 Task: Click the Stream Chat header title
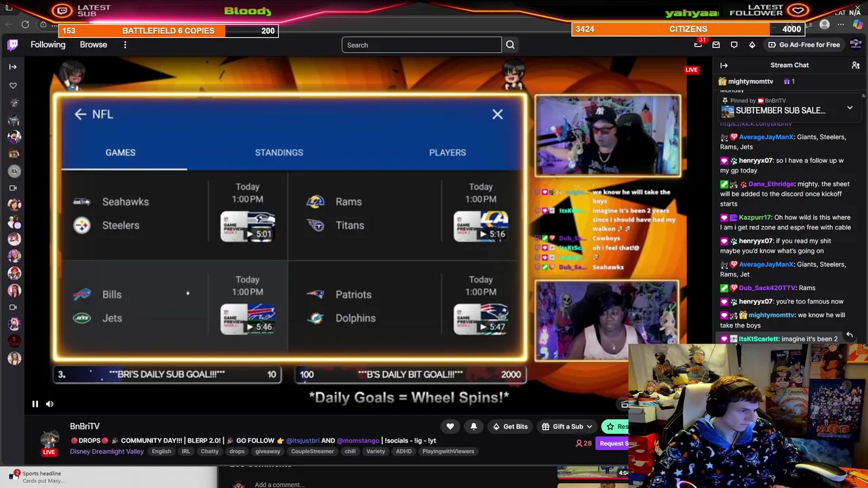point(789,65)
